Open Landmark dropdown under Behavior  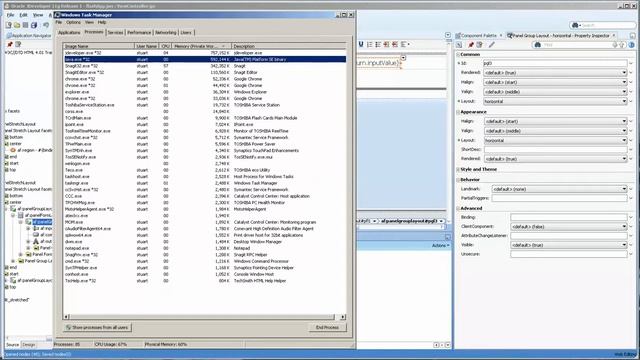point(559,189)
